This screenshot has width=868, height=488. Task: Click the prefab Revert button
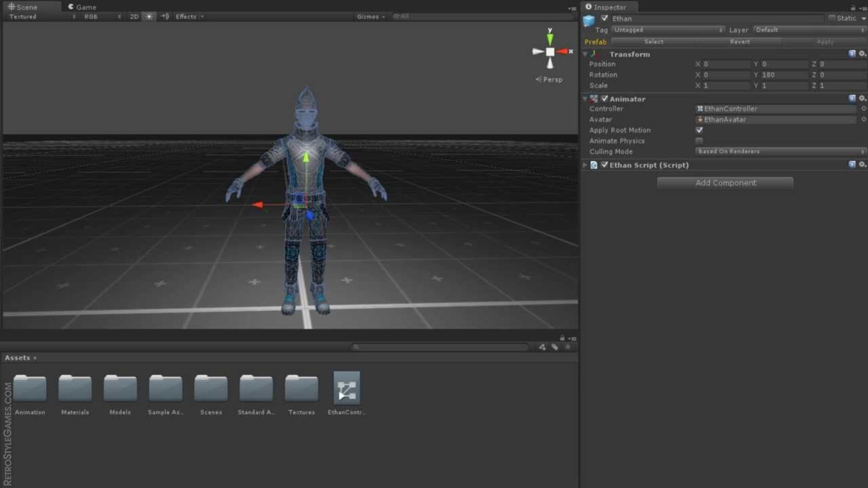coord(740,42)
